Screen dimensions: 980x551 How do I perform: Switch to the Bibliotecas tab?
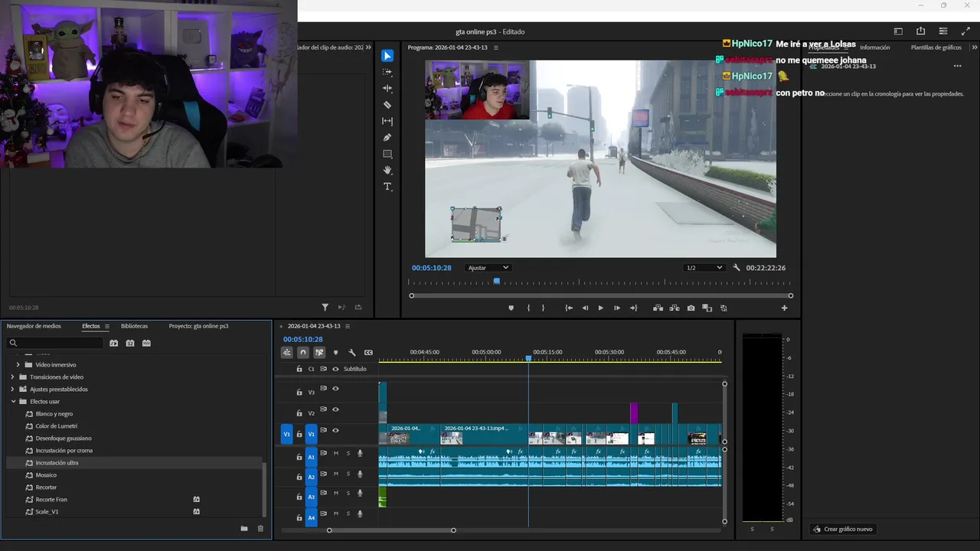point(134,326)
